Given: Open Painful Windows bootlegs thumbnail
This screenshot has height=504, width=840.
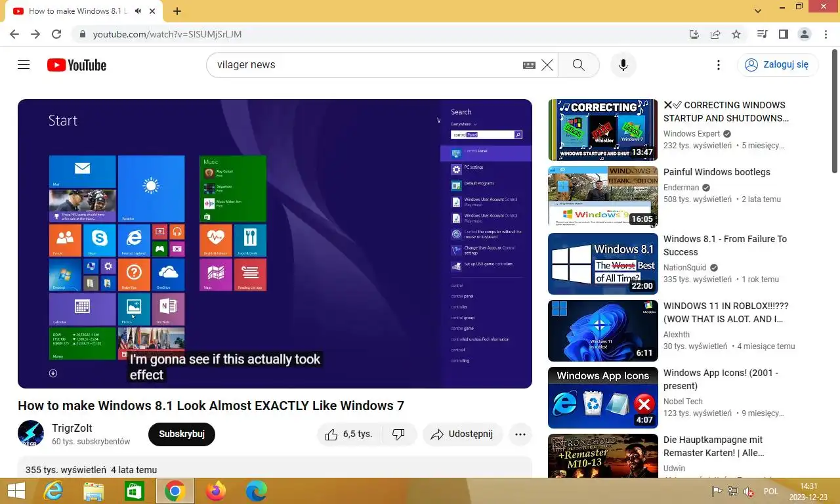Looking at the screenshot, I should tap(603, 197).
